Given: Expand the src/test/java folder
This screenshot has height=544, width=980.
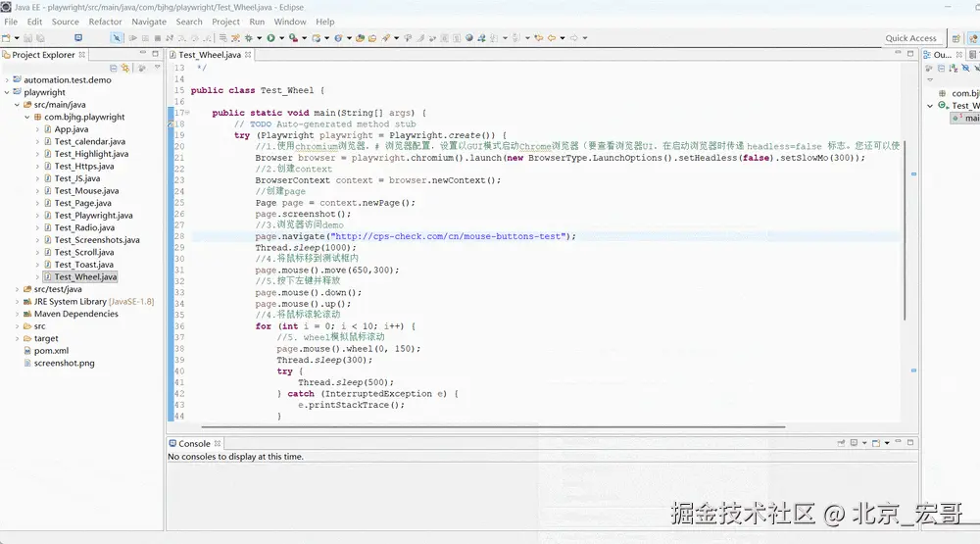Looking at the screenshot, I should [17, 289].
